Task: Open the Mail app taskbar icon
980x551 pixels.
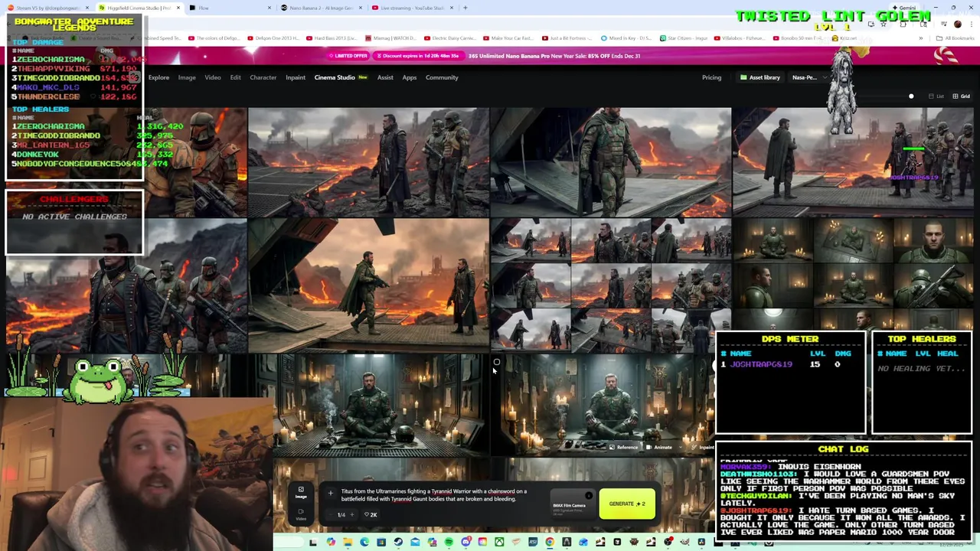Action: [415, 543]
